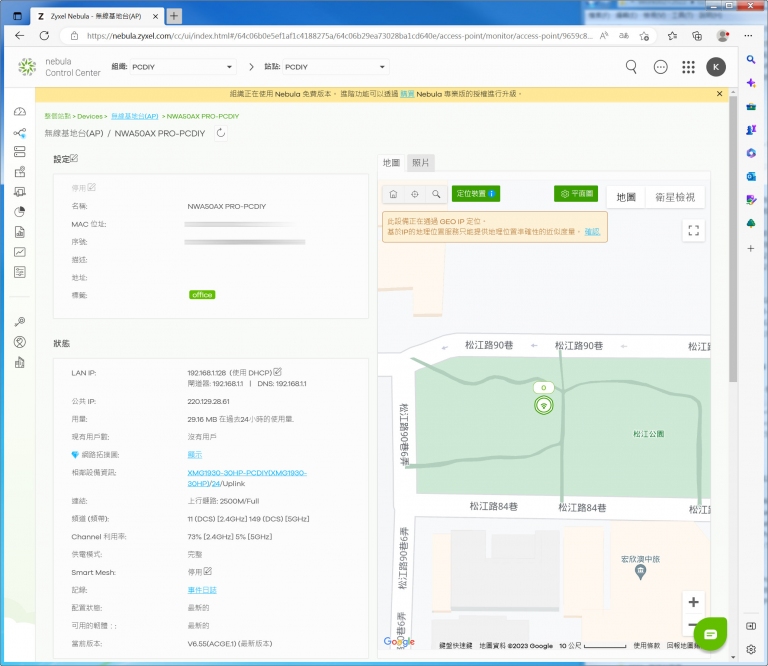Image resolution: width=768 pixels, height=666 pixels.
Task: Click the office tag label
Action: [202, 295]
